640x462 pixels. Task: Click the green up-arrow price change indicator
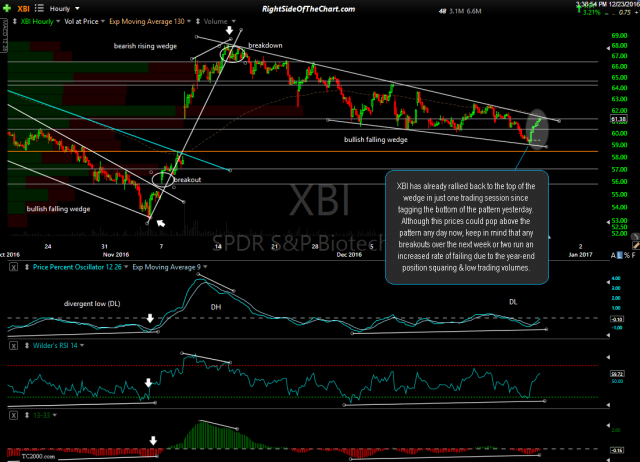[x=578, y=10]
